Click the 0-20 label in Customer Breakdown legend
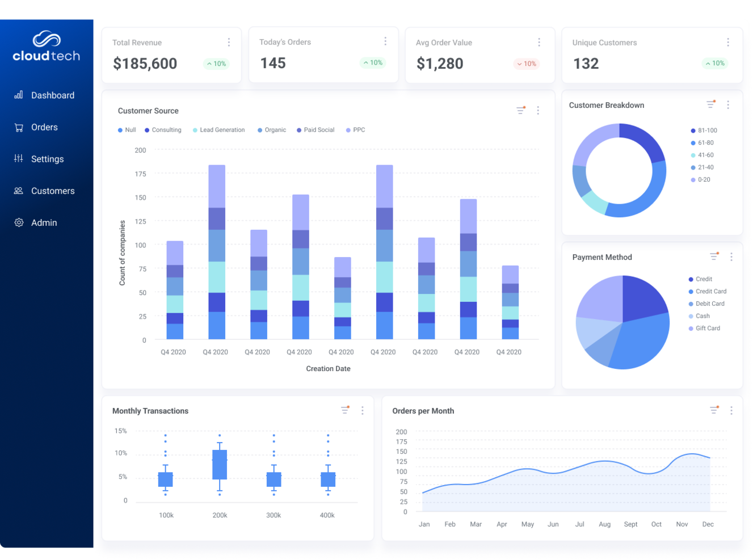 [x=703, y=179]
